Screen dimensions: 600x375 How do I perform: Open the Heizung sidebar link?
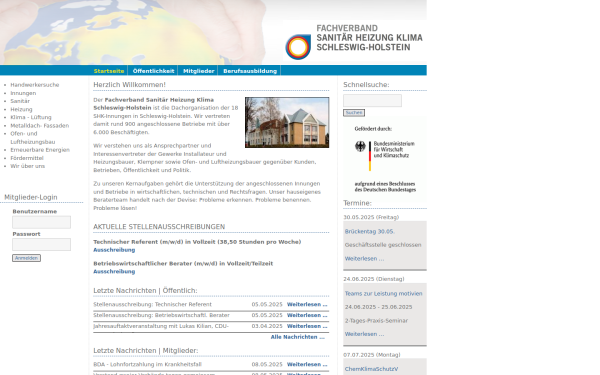tap(21, 109)
